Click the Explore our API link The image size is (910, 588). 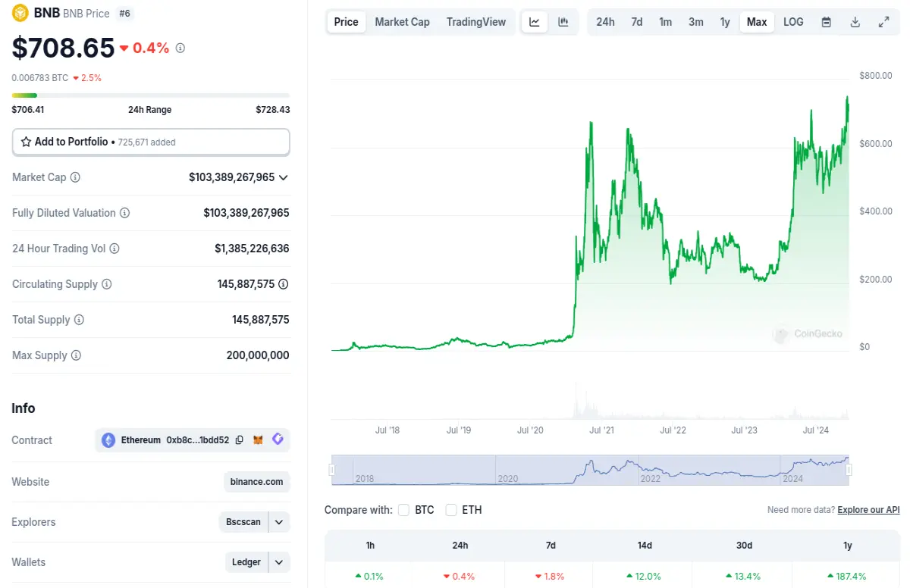pyautogui.click(x=868, y=510)
